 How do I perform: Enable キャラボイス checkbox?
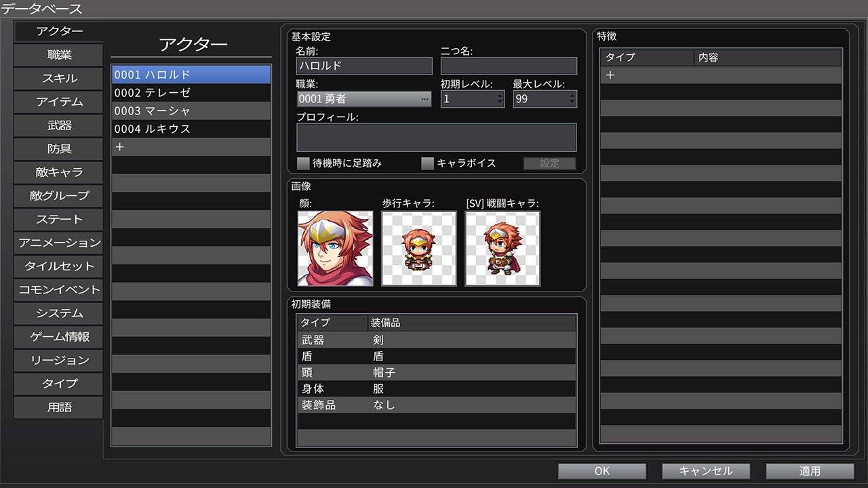(427, 163)
